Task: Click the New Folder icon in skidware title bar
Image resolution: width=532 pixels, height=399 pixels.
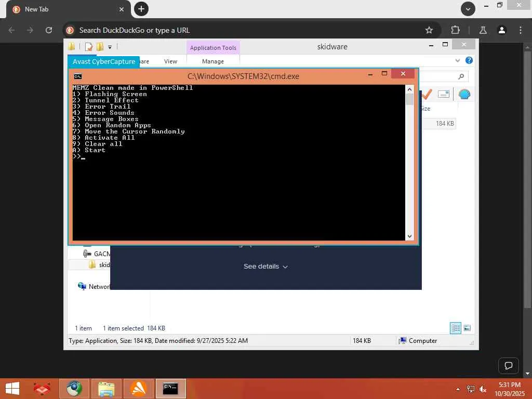Action: pyautogui.click(x=100, y=47)
